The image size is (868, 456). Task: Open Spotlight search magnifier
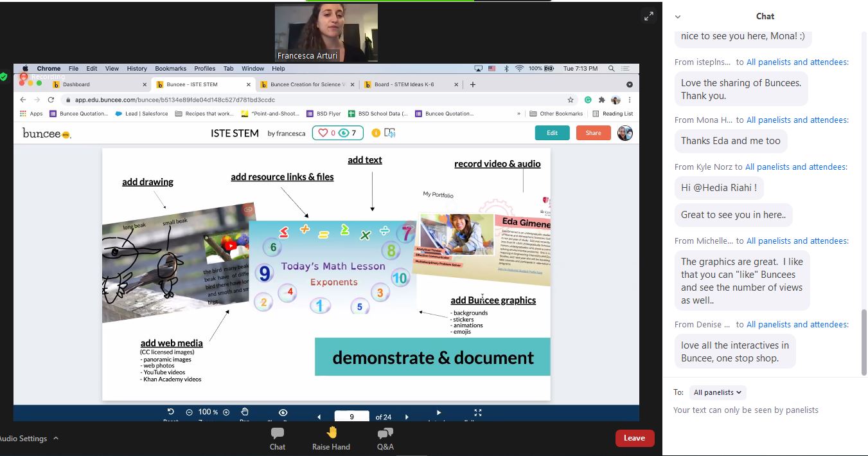[611, 68]
